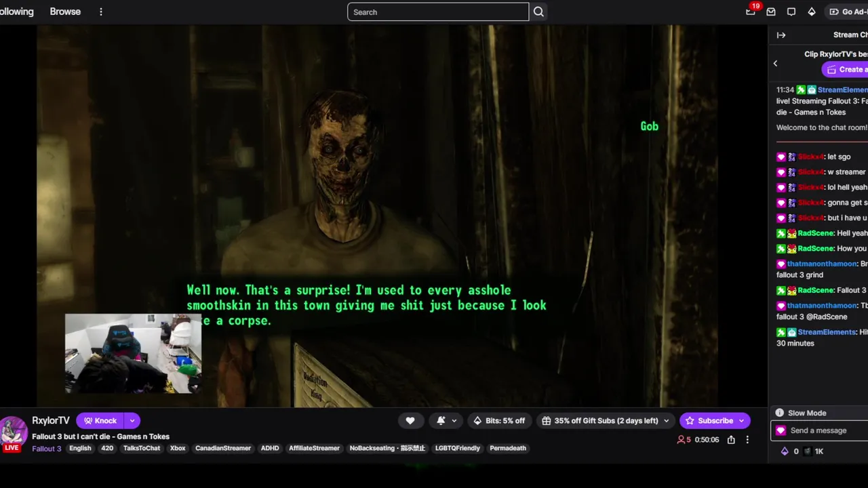This screenshot has width=868, height=488.
Task: Select the English tag
Action: 80,448
